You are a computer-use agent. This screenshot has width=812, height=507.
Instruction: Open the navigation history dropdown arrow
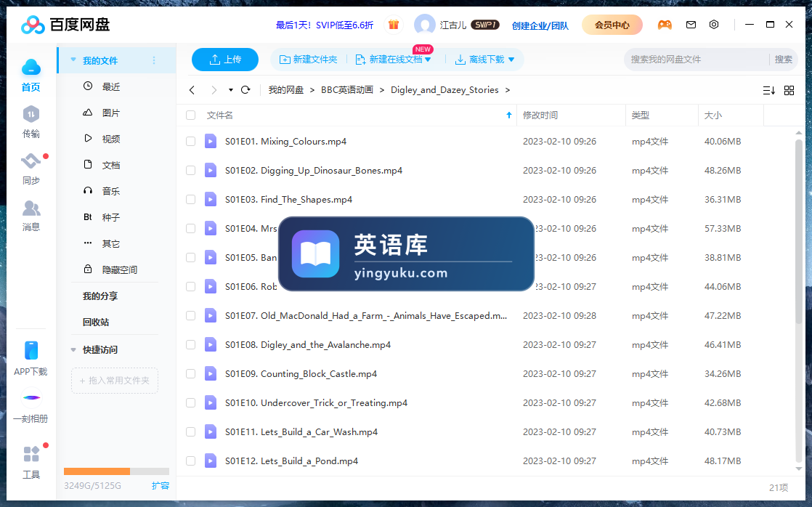pyautogui.click(x=230, y=90)
